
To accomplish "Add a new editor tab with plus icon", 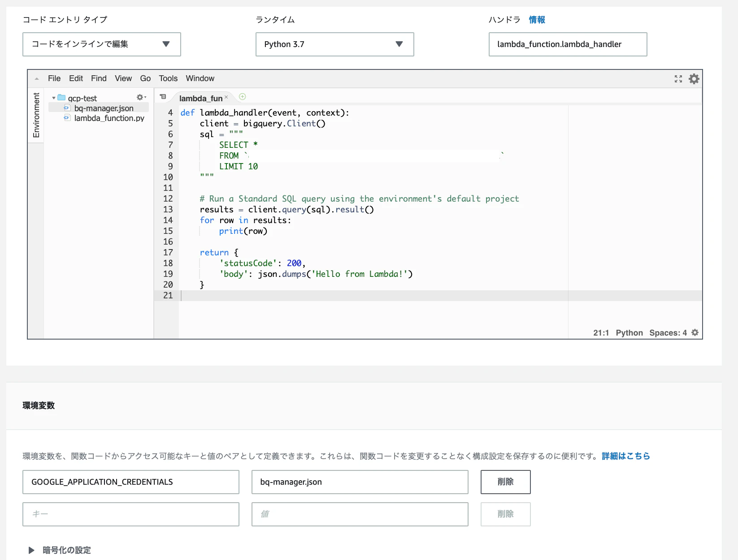I will [243, 97].
